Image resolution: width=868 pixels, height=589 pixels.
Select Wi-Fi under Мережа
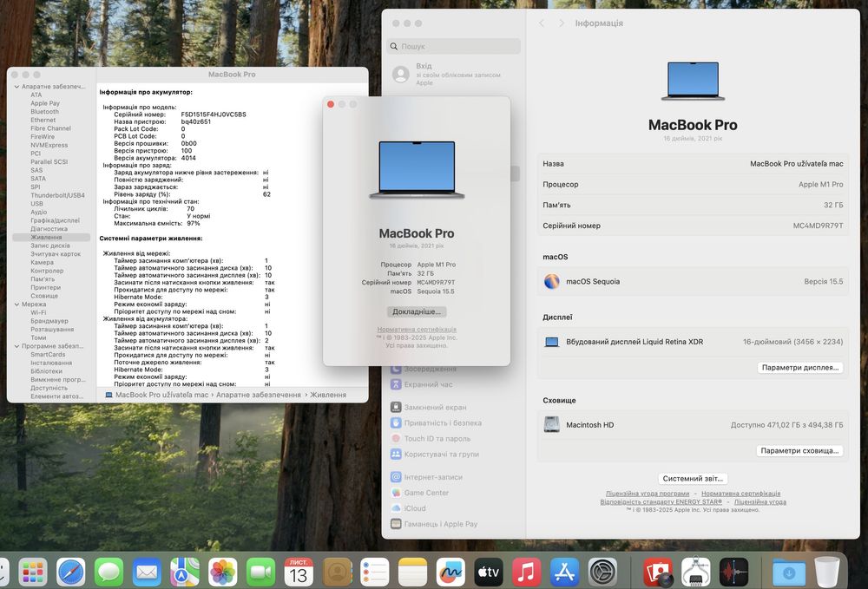38,312
